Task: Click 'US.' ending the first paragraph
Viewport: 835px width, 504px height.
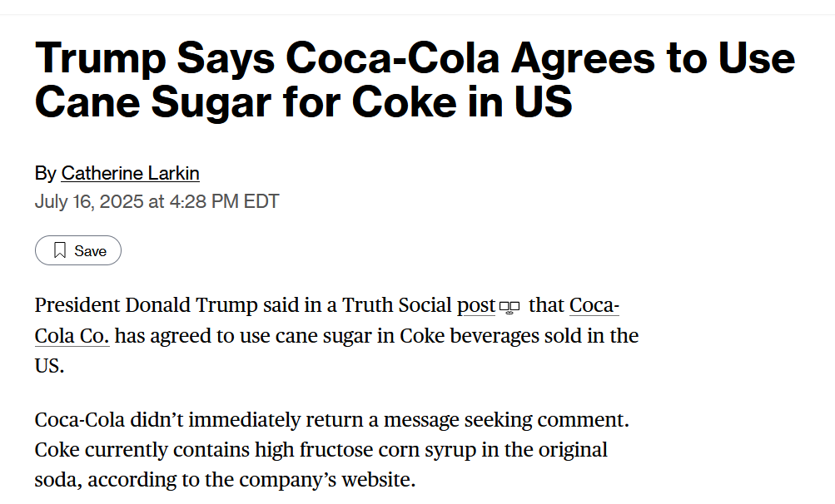Action: point(49,366)
